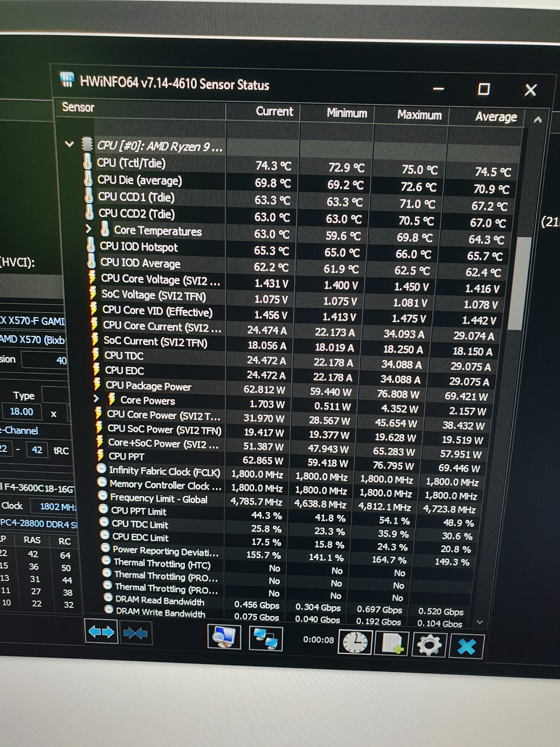Expand the Core Temperatures subgroup
560x747 pixels.
89,229
